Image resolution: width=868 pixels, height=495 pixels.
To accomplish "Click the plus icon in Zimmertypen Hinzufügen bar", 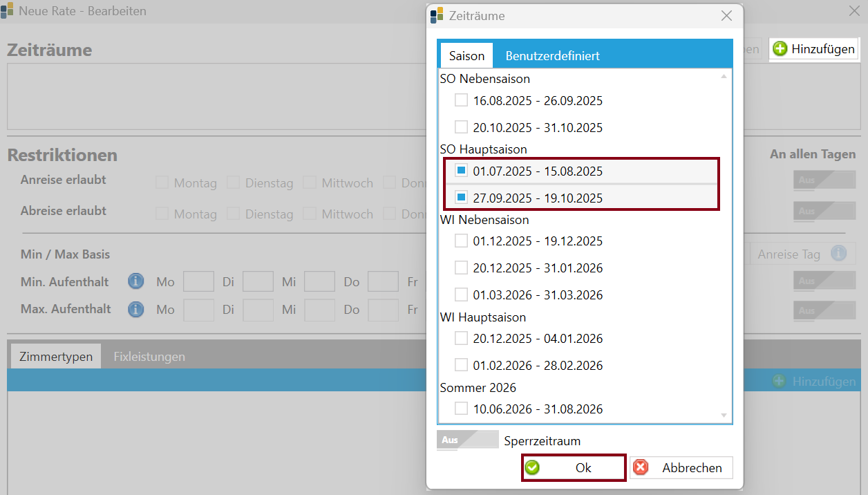I will (780, 382).
